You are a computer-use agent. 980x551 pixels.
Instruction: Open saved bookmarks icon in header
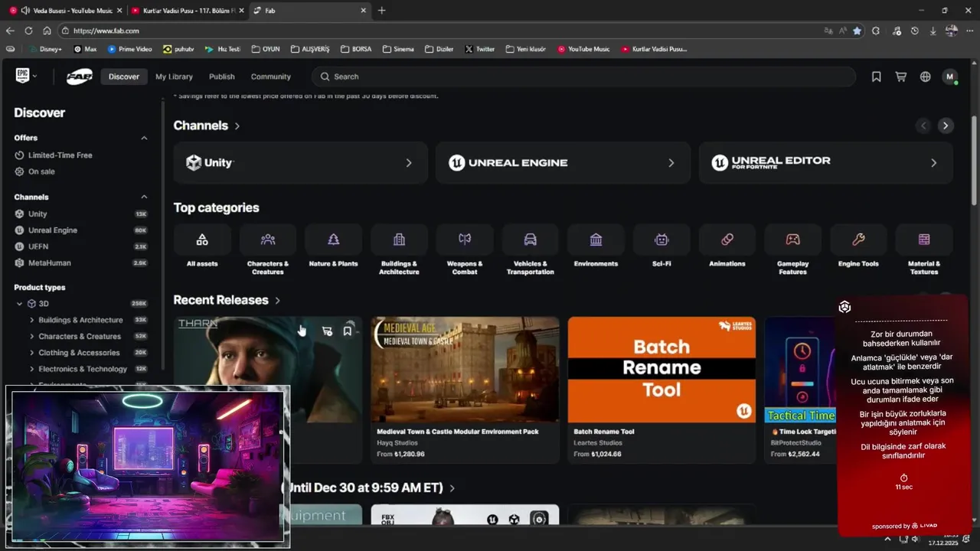(x=877, y=77)
